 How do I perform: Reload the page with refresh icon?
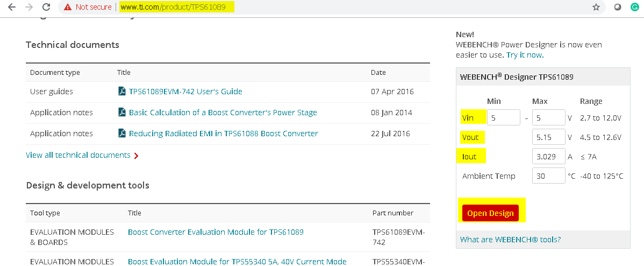tap(46, 7)
